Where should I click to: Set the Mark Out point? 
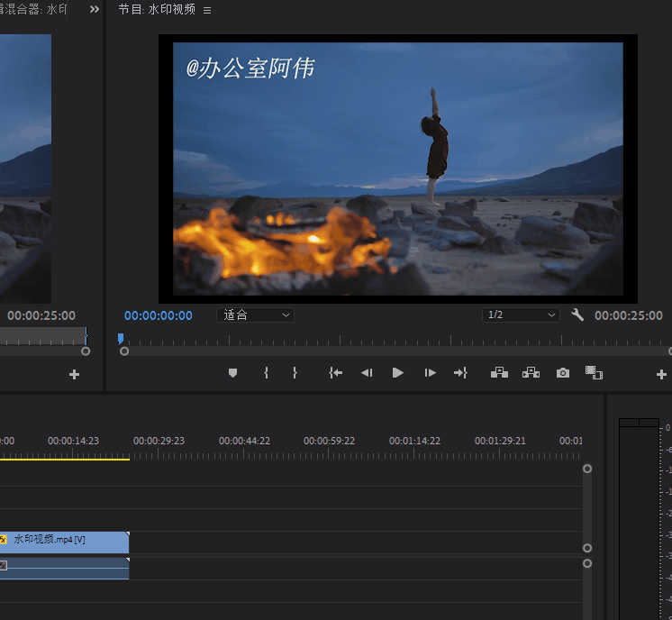point(295,373)
